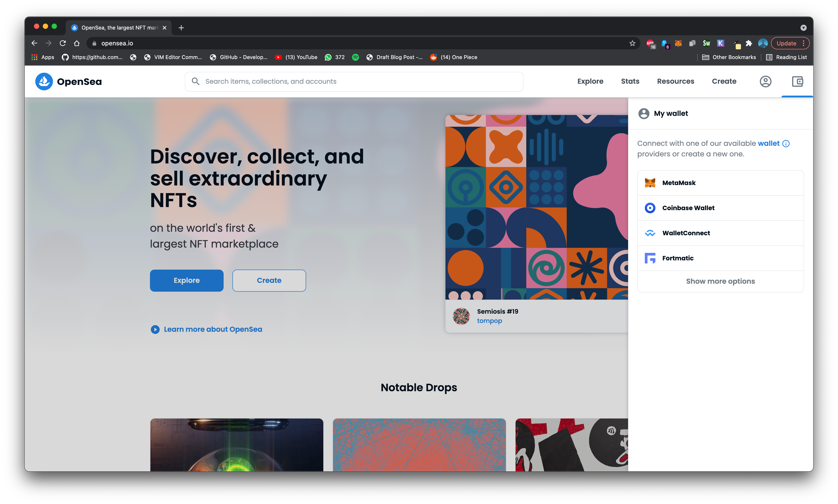Toggle the wallet icon in navbar

(x=797, y=82)
